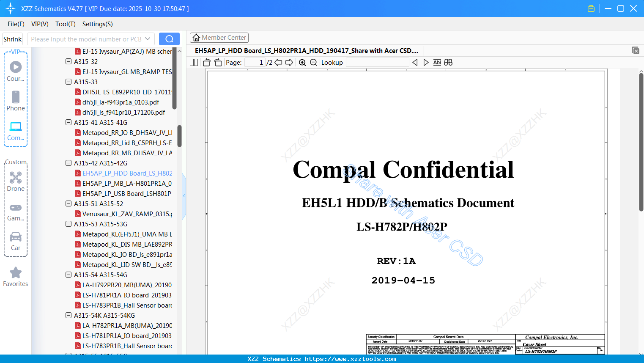This screenshot has height=363, width=644.
Task: Open Metapod_KL(EH5J1)_UMA MB file
Action: coord(127,234)
